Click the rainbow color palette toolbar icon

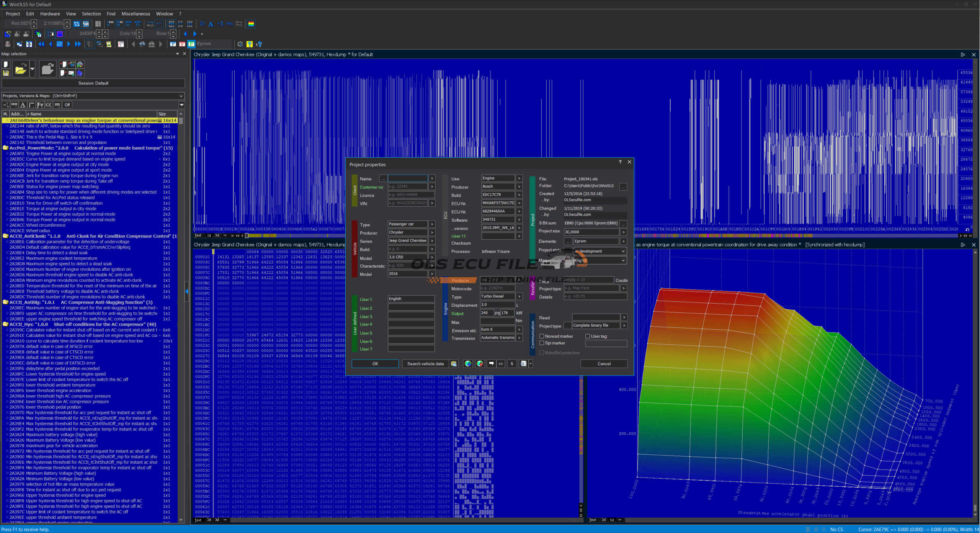[x=251, y=24]
